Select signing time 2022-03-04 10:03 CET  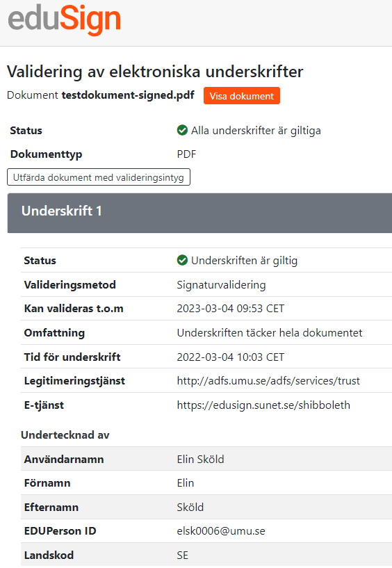[x=231, y=357]
